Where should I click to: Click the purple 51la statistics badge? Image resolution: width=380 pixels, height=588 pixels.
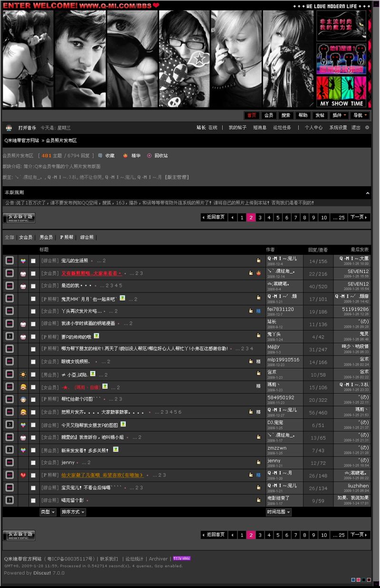tap(181, 558)
